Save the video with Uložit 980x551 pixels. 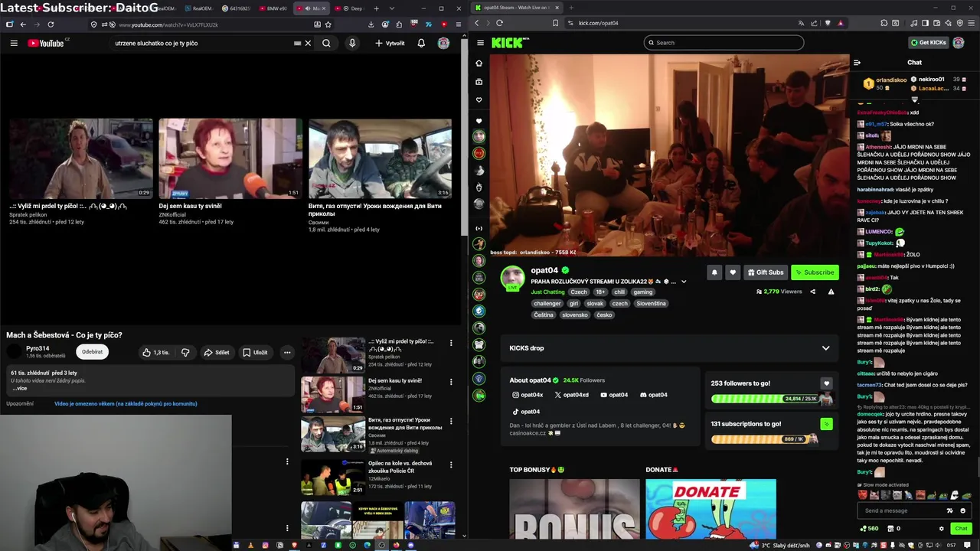tap(255, 353)
